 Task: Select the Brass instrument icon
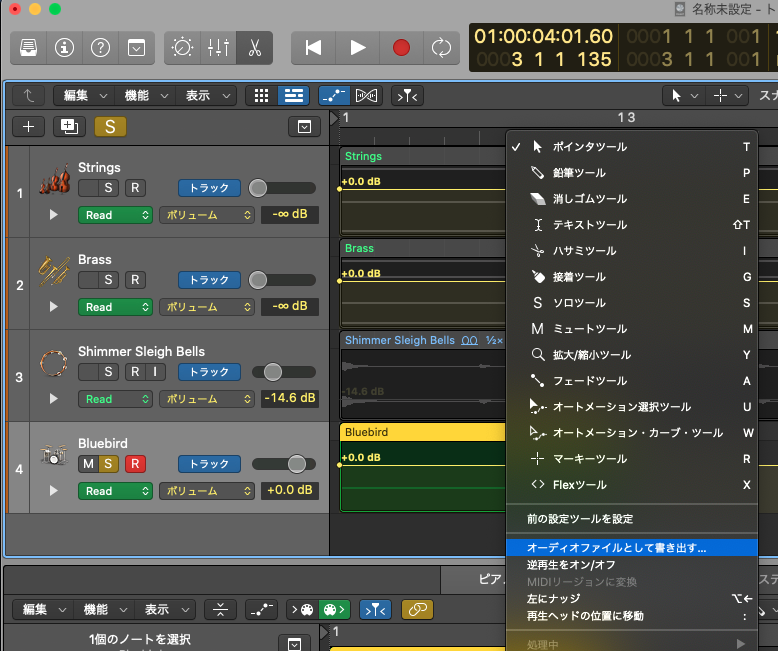point(54,271)
